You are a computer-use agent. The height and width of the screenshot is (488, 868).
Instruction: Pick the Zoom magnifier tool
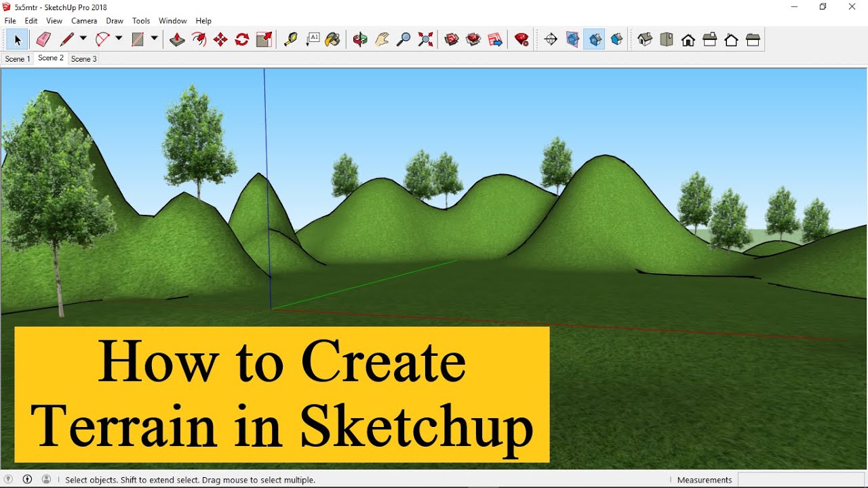403,40
